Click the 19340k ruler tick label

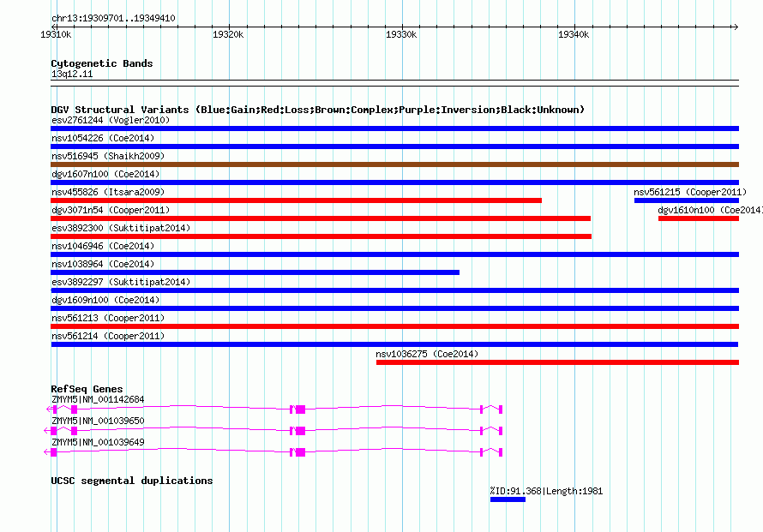coord(574,34)
